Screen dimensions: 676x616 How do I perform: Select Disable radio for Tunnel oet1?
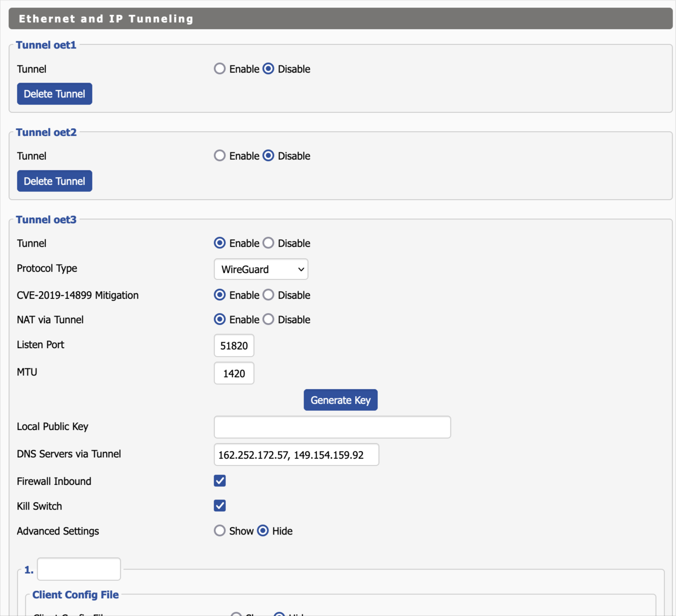(x=269, y=69)
